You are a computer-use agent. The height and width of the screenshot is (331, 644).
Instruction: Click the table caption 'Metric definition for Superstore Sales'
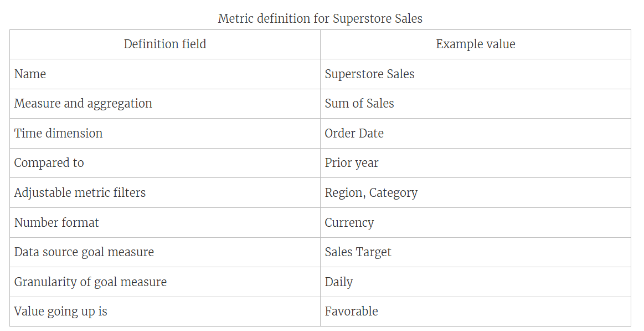(x=320, y=18)
